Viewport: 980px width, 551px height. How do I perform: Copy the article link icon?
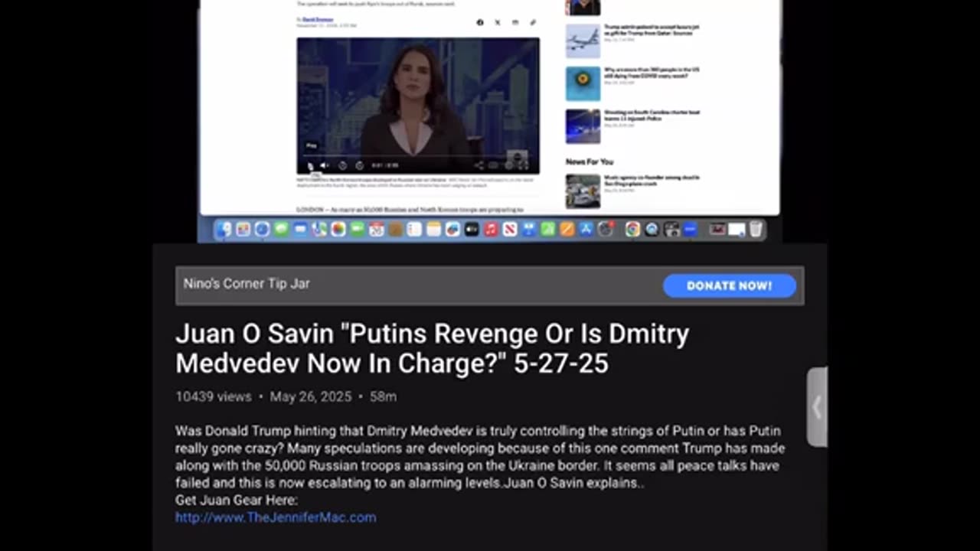[x=533, y=23]
